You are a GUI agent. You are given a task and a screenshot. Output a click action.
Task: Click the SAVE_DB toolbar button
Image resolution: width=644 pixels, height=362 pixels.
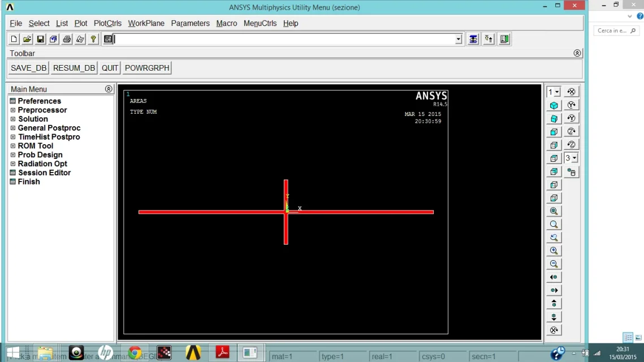coord(29,68)
